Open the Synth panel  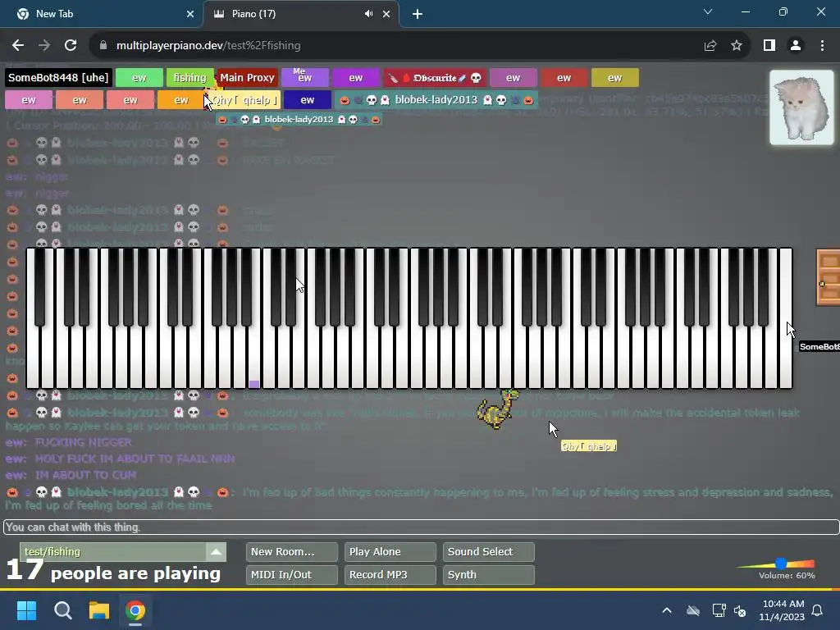coord(489,575)
